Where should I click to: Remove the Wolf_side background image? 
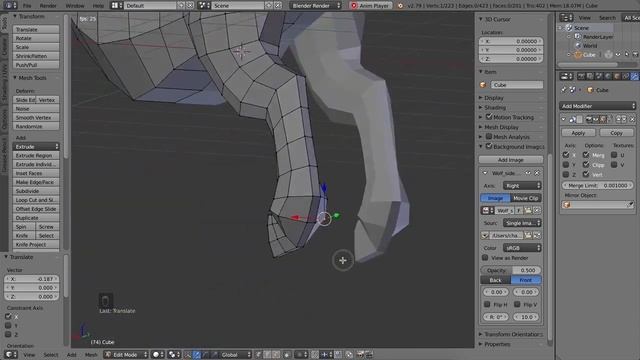pyautogui.click(x=537, y=173)
